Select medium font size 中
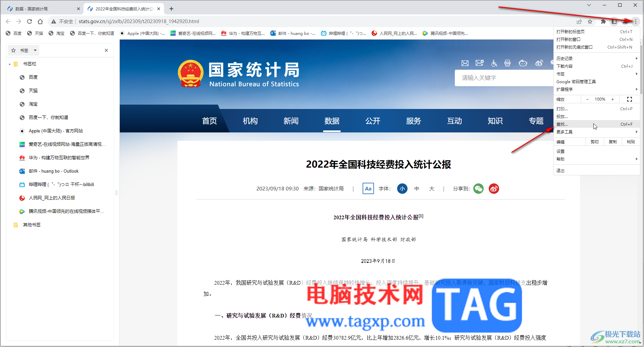 point(417,188)
